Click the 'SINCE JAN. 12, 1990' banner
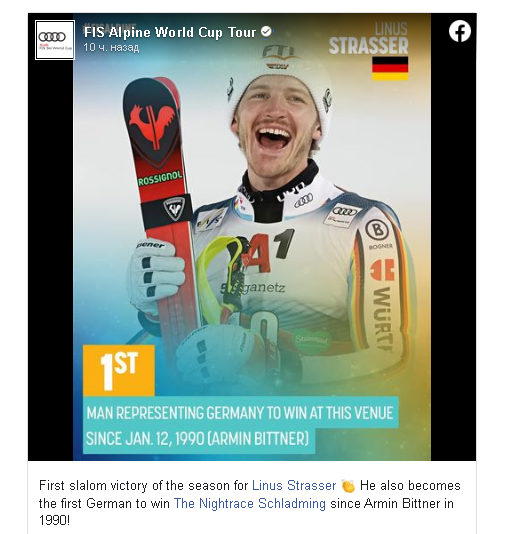This screenshot has width=512, height=534. pos(199,439)
